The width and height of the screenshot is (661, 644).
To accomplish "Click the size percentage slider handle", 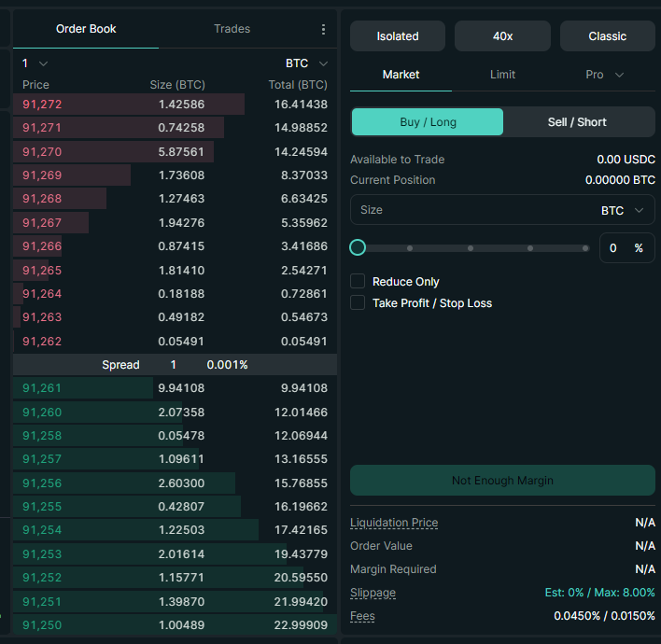I will point(358,248).
